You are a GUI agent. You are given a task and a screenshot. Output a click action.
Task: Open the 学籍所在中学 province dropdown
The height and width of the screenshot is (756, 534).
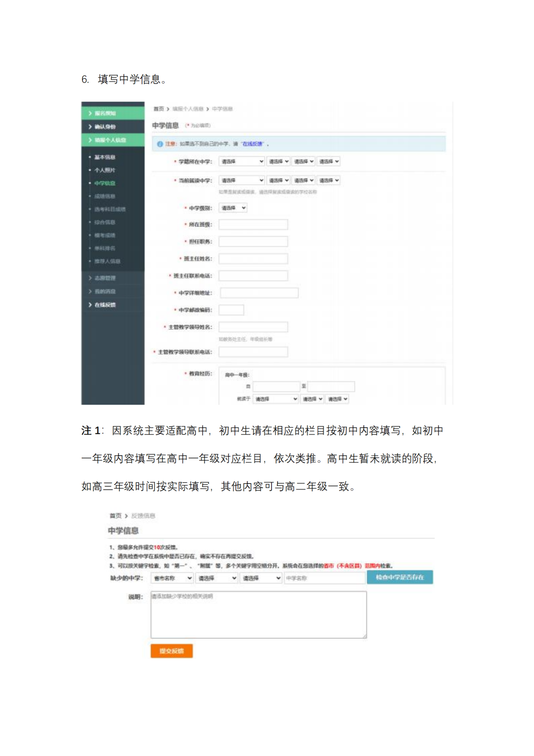click(x=241, y=161)
